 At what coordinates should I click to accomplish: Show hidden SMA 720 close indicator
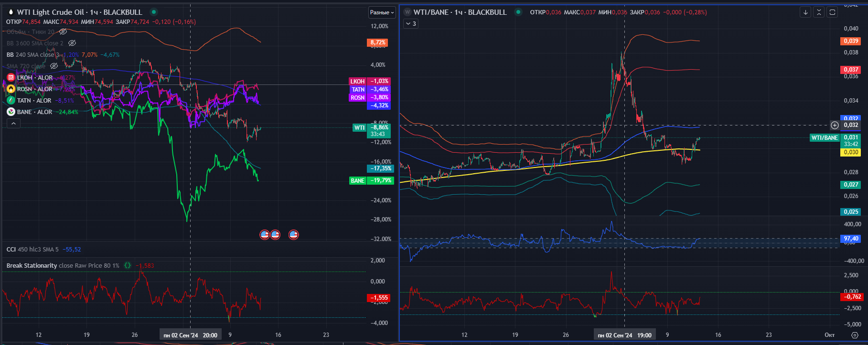pyautogui.click(x=54, y=66)
